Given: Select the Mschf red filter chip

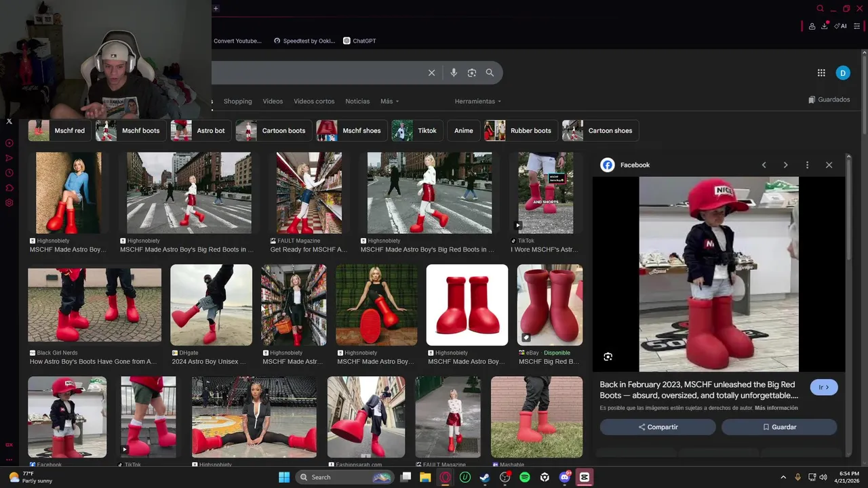Looking at the screenshot, I should (59, 131).
